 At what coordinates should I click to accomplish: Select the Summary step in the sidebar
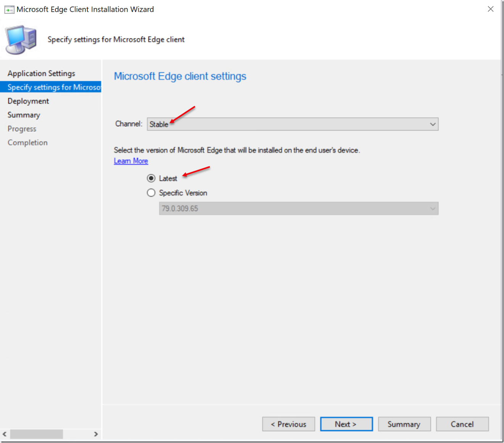[x=24, y=114]
